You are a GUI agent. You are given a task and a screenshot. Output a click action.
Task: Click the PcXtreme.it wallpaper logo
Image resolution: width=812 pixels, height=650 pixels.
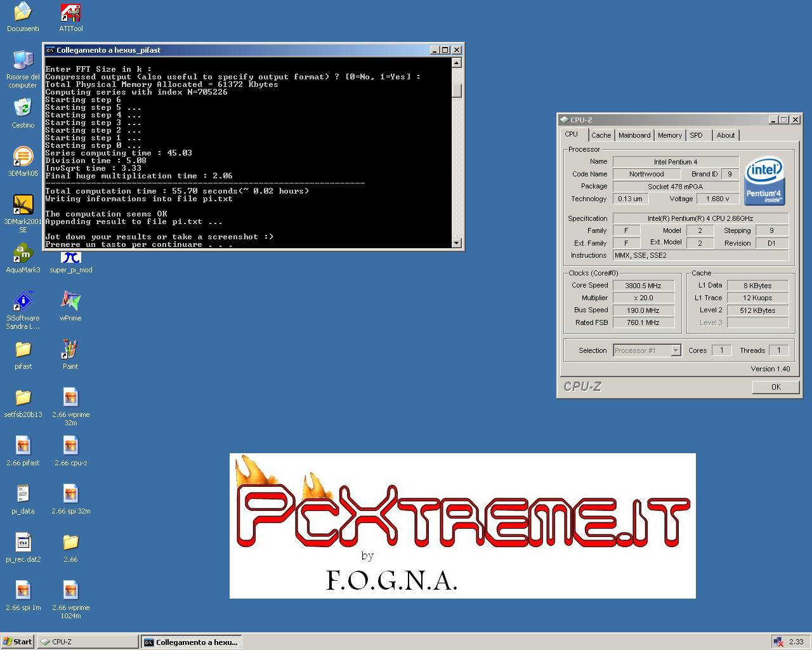pos(462,526)
